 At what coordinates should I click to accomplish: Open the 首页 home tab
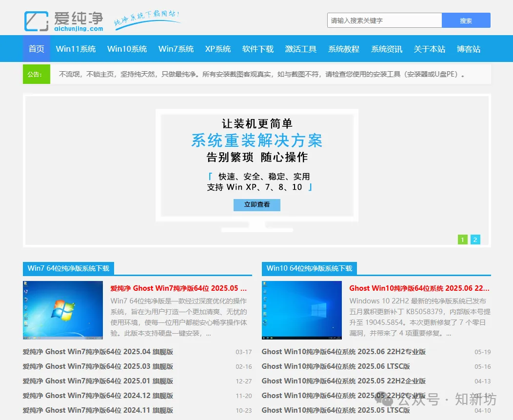tap(37, 49)
